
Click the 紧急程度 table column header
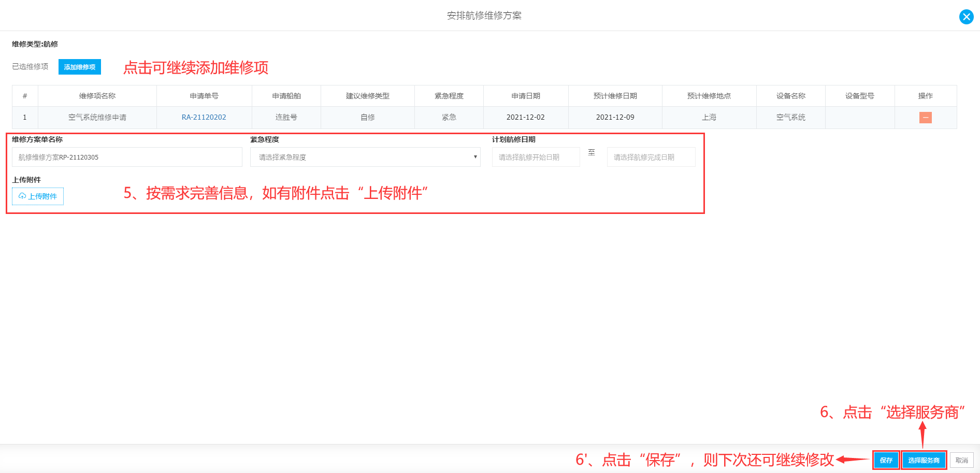point(449,96)
